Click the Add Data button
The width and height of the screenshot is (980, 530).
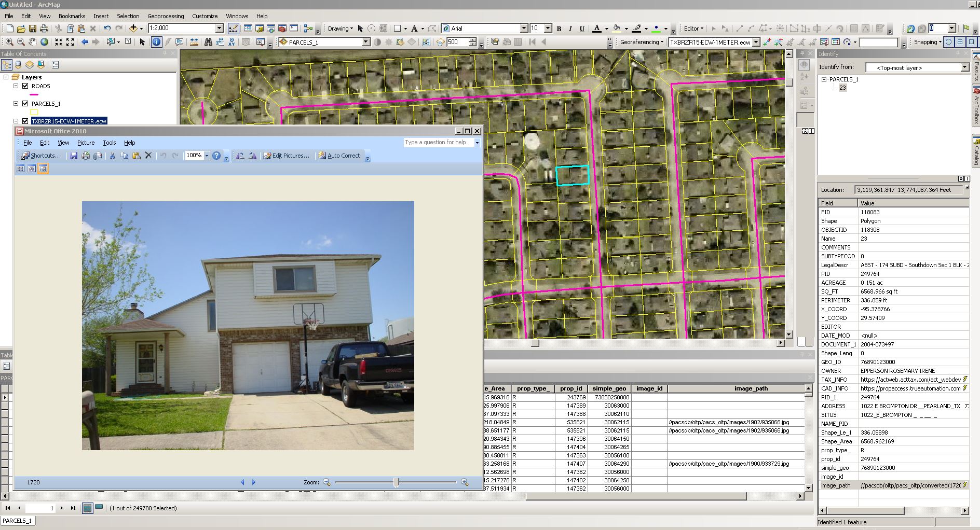pyautogui.click(x=133, y=28)
